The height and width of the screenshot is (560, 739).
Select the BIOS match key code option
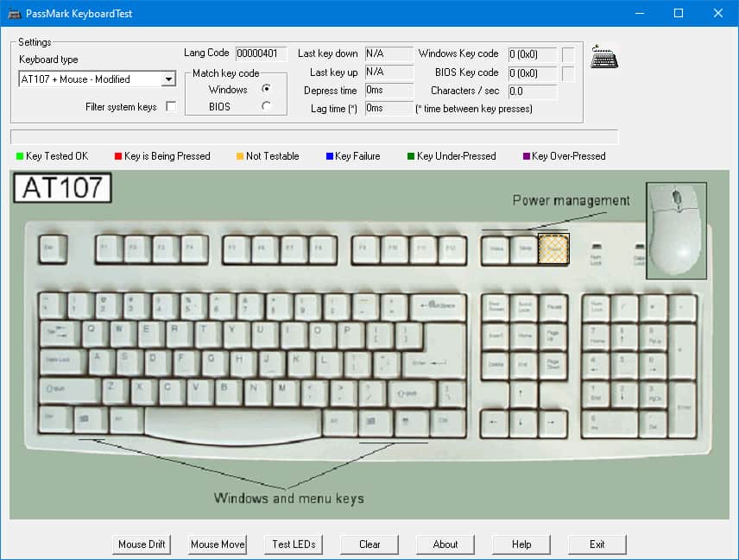point(266,106)
